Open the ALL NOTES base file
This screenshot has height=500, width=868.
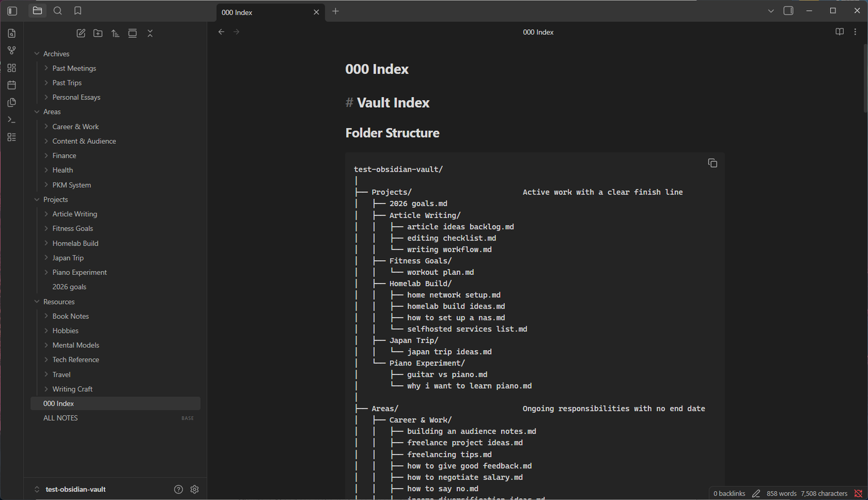116,418
